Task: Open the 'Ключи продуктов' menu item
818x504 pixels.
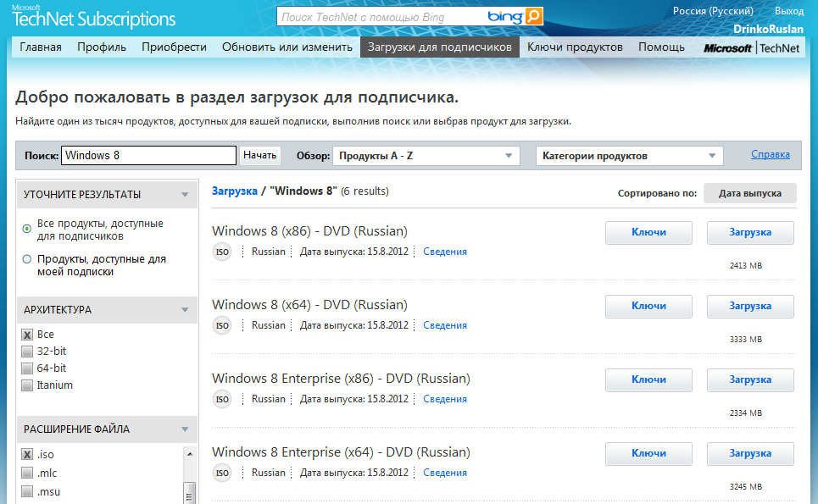Action: point(575,47)
